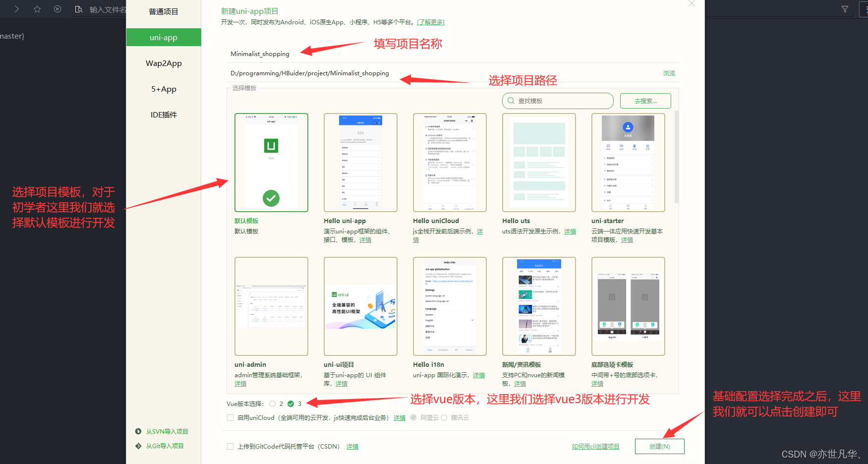Click 从Git导入项目 link
Viewport: 868px width, 464px height.
pyautogui.click(x=165, y=446)
